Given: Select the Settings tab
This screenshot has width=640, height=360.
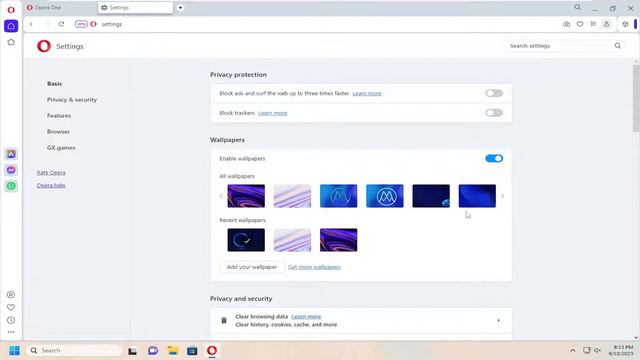Looking at the screenshot, I should tap(135, 7).
